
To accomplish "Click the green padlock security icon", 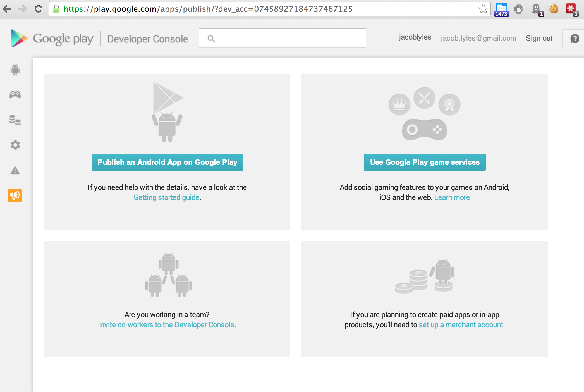I will tap(56, 9).
